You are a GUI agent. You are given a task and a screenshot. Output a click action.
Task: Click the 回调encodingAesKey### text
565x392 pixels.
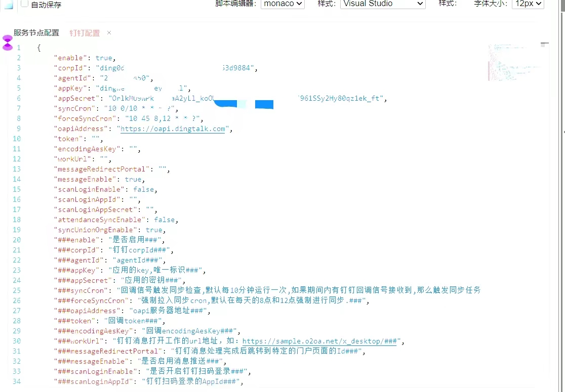[x=189, y=330]
